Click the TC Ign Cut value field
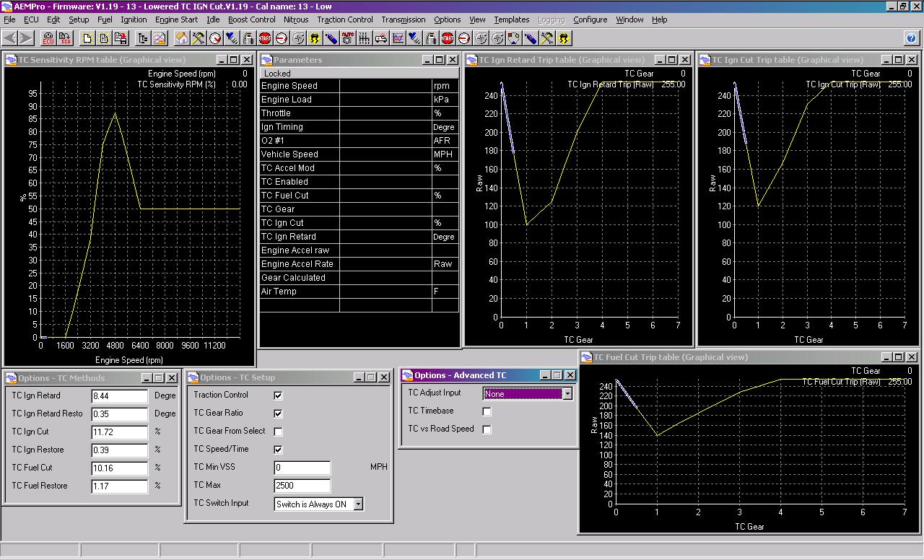 pyautogui.click(x=120, y=432)
